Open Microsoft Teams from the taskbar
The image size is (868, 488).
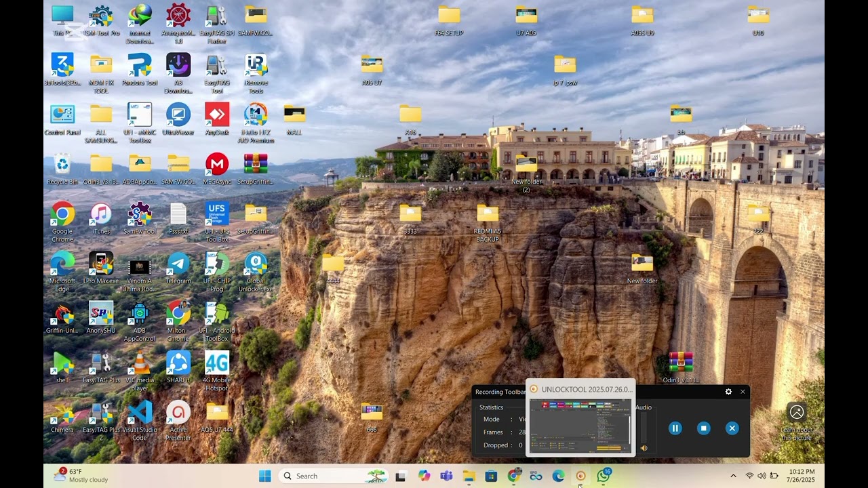point(446,476)
